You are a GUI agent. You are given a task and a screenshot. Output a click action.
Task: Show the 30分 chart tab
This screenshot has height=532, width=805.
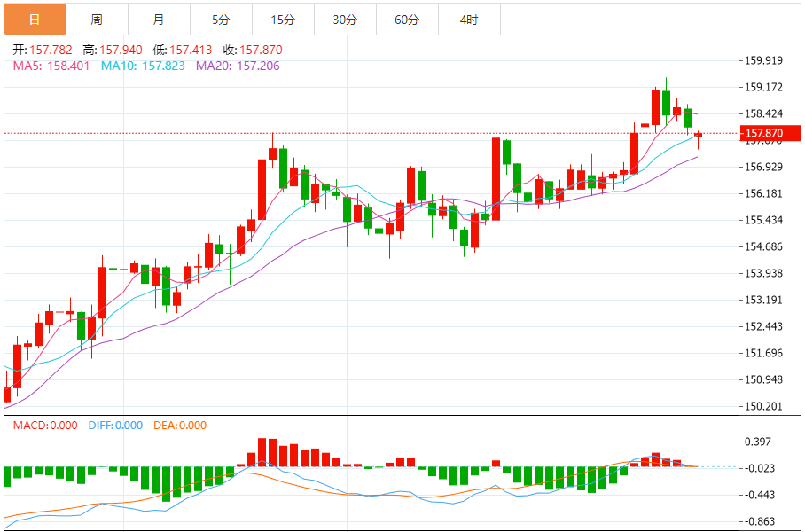tap(345, 19)
